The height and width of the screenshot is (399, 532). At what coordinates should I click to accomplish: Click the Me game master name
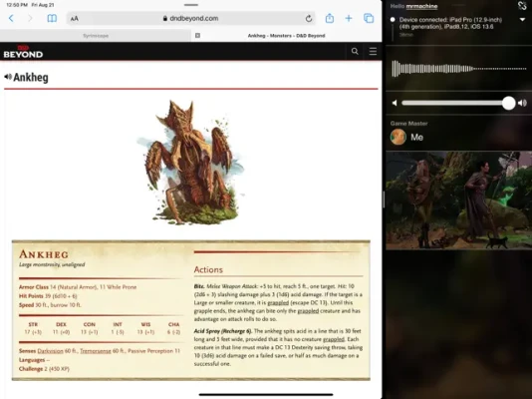pyautogui.click(x=417, y=138)
